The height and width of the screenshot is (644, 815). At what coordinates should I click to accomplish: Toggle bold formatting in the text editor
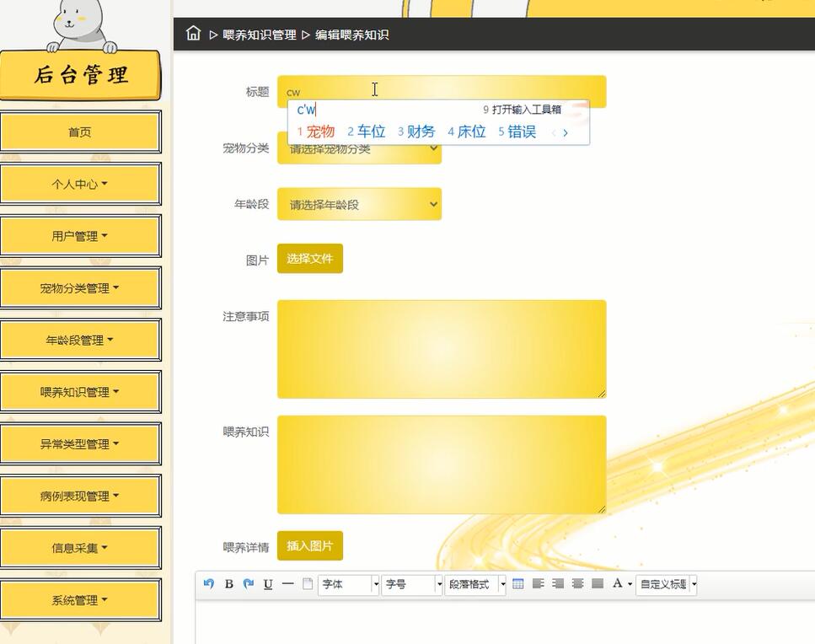[228, 584]
